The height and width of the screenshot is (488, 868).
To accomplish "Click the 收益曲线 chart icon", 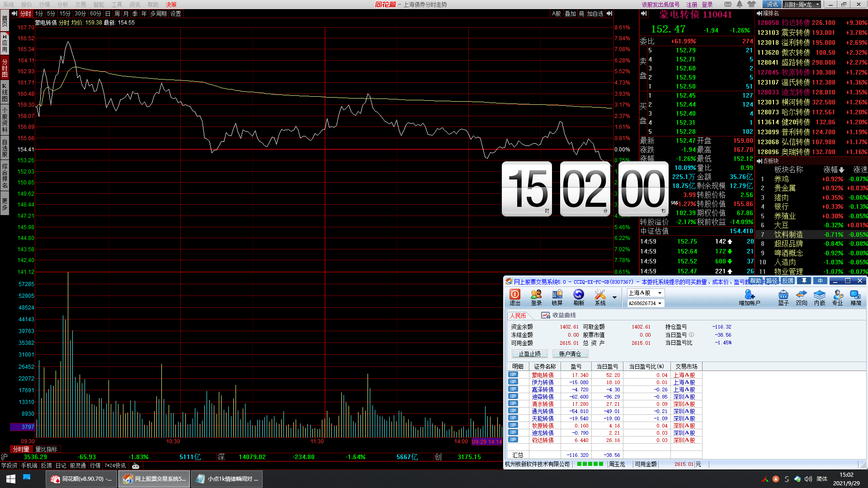I will coord(546,315).
